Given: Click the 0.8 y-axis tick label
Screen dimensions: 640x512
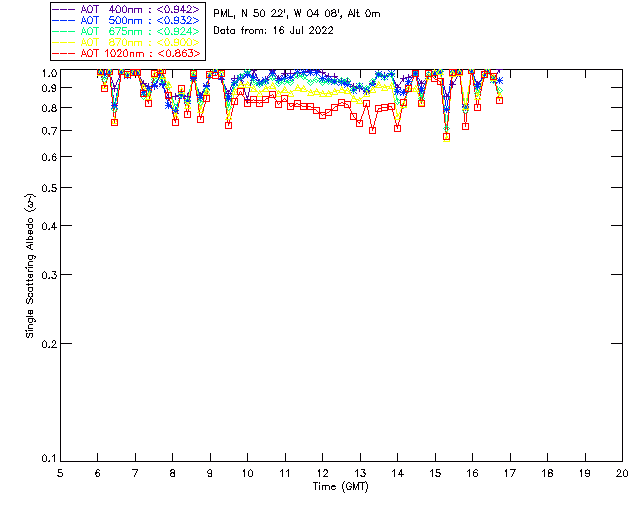Looking at the screenshot, I should (49, 108).
